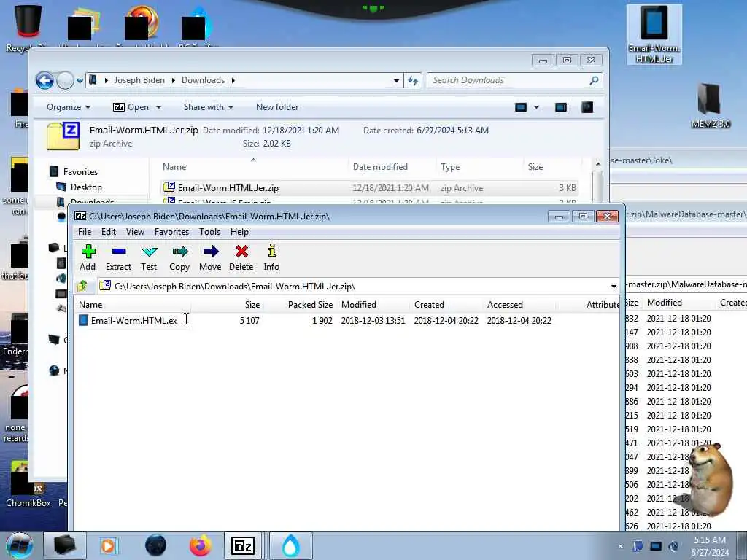The height and width of the screenshot is (560, 747).
Task: Change view icon in Explorer toolbar
Action: pos(521,107)
